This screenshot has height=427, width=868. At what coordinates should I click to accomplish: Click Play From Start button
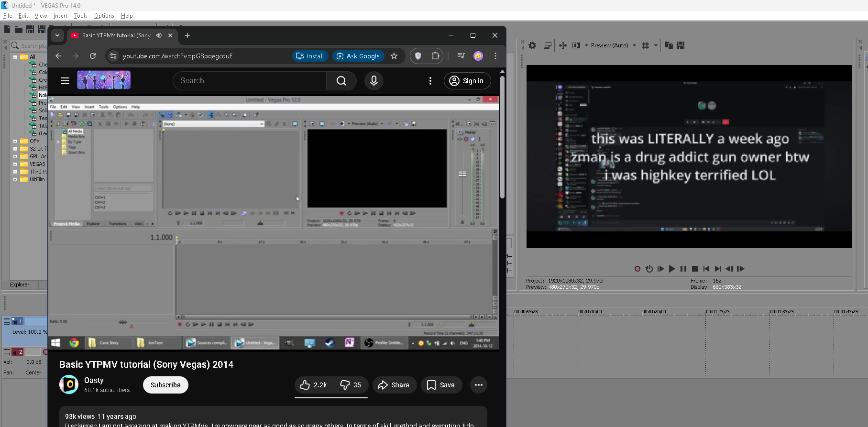(660, 269)
